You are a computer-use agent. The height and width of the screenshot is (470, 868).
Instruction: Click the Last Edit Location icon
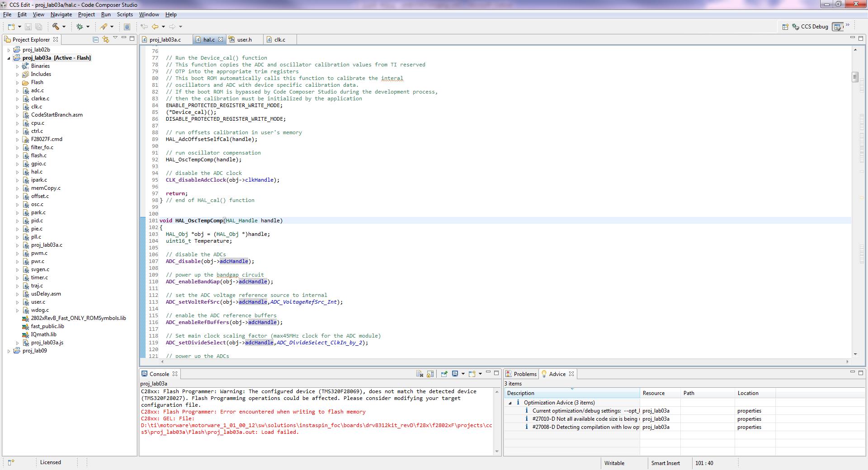click(144, 27)
